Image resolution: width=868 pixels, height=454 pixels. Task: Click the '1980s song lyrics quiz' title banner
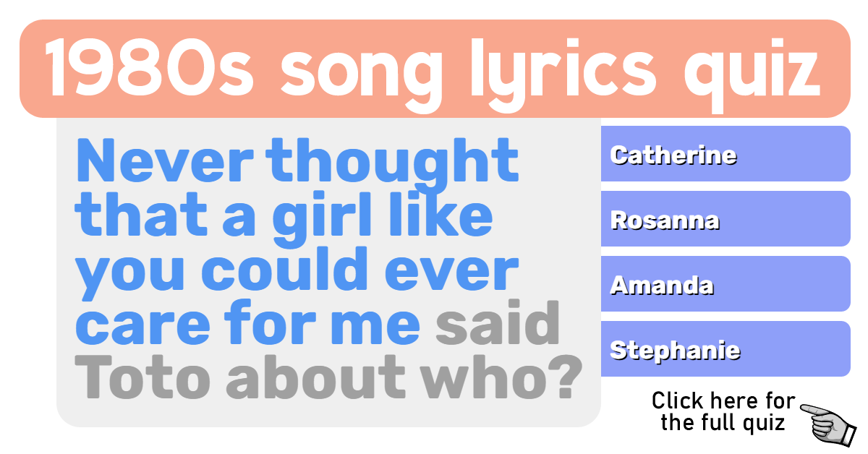pyautogui.click(x=434, y=69)
